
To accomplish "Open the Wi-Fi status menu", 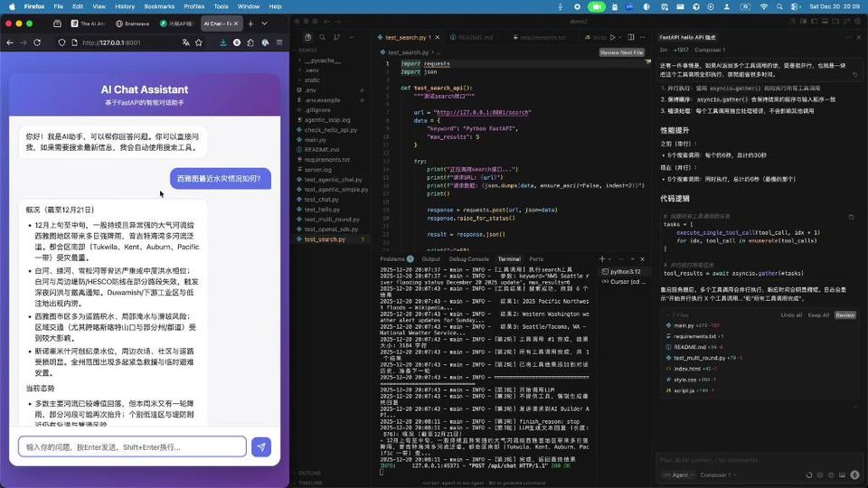I will point(764,6).
